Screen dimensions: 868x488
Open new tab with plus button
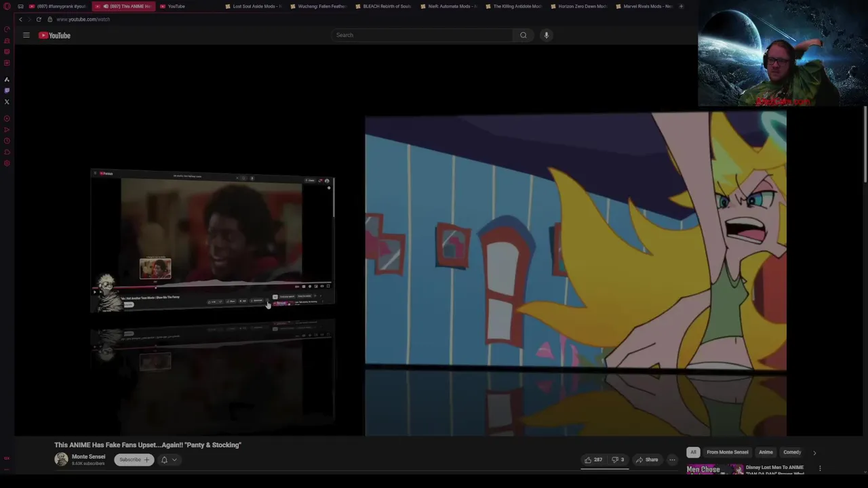(x=681, y=6)
